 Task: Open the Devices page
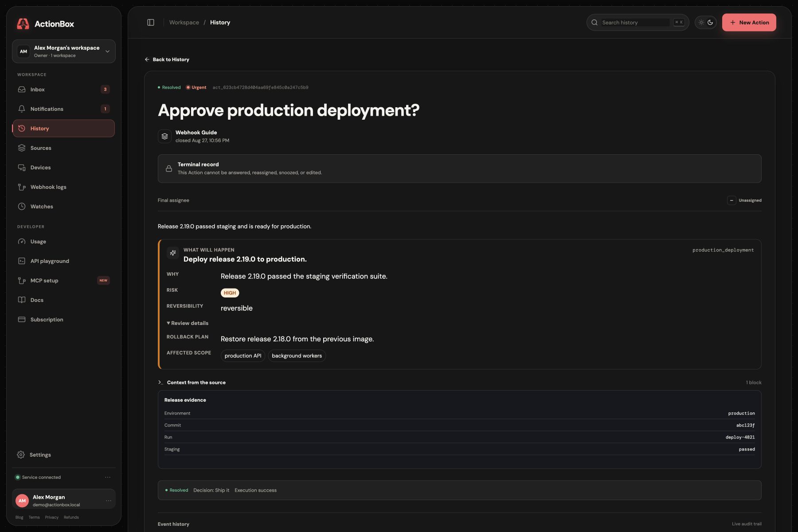click(x=63, y=168)
